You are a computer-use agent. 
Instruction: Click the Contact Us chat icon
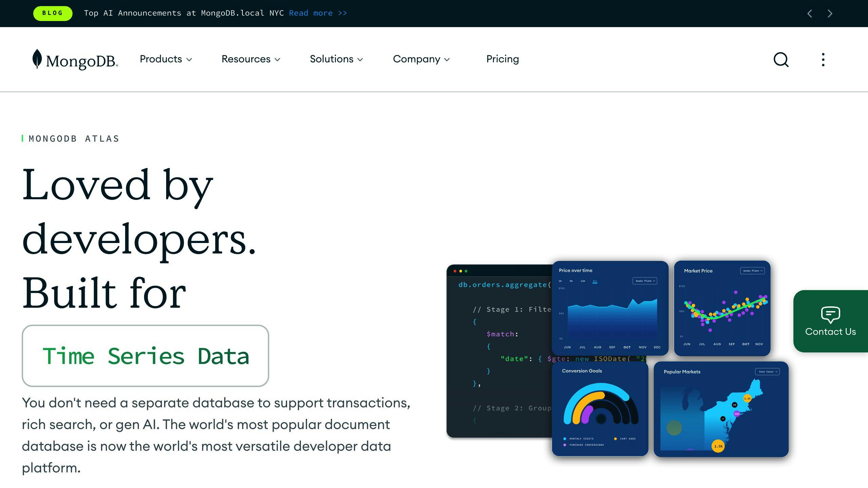point(830,313)
